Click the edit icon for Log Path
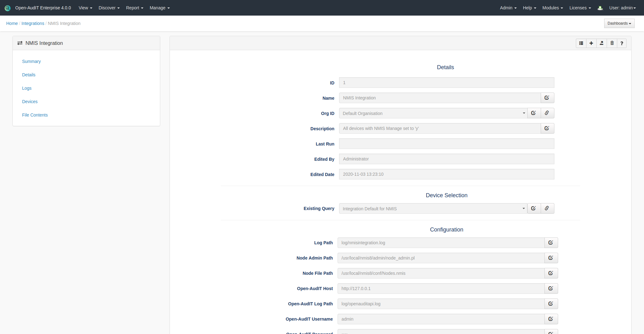 [x=551, y=242]
